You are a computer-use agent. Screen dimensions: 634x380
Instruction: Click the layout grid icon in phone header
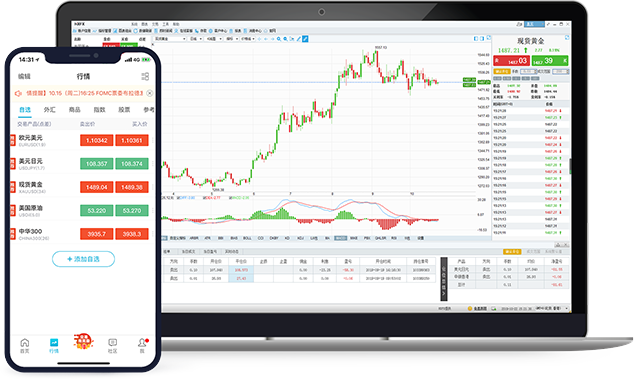click(x=145, y=76)
